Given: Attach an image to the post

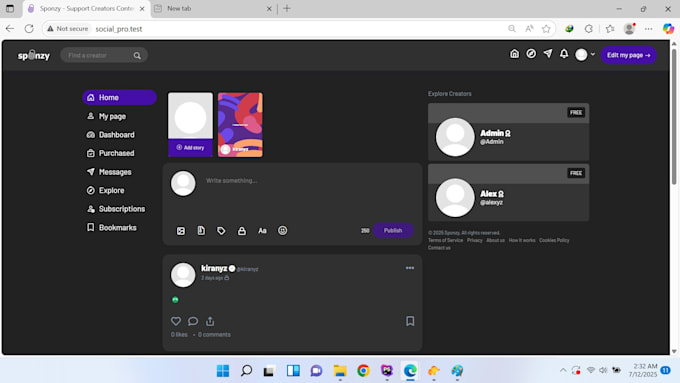Looking at the screenshot, I should pyautogui.click(x=181, y=231).
